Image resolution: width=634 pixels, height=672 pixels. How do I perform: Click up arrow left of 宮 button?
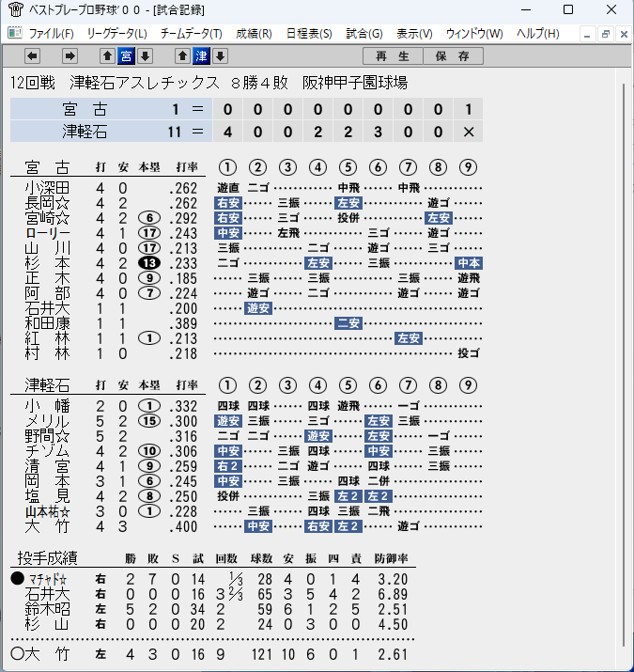point(107,56)
